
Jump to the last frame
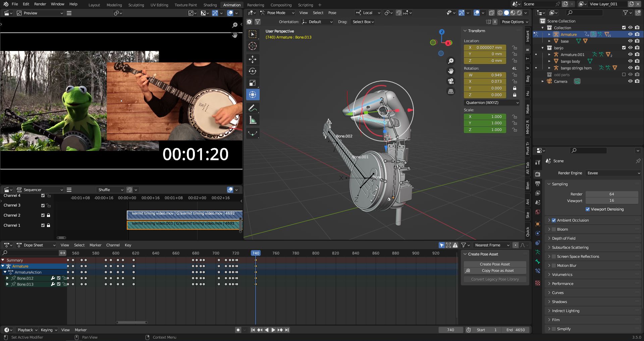287,330
